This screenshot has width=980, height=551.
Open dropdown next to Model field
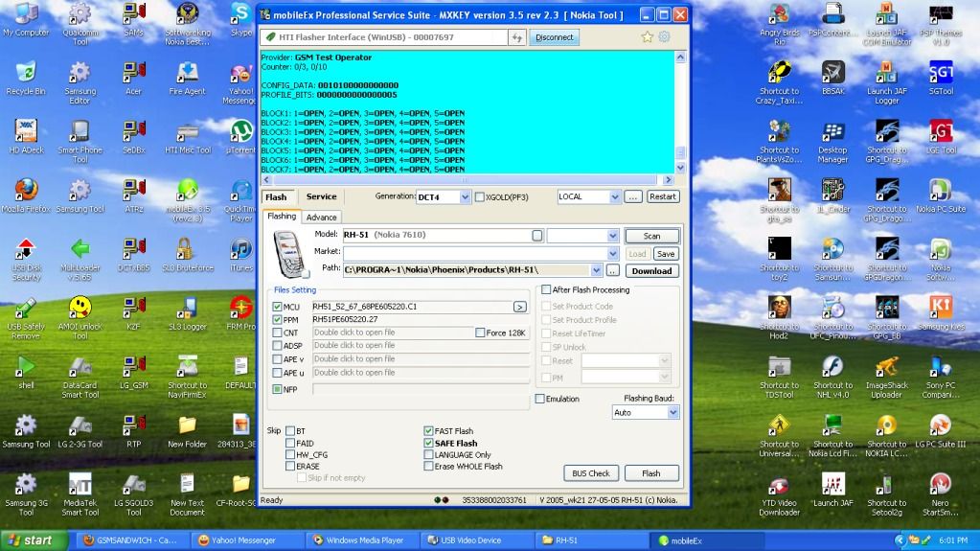pos(612,236)
